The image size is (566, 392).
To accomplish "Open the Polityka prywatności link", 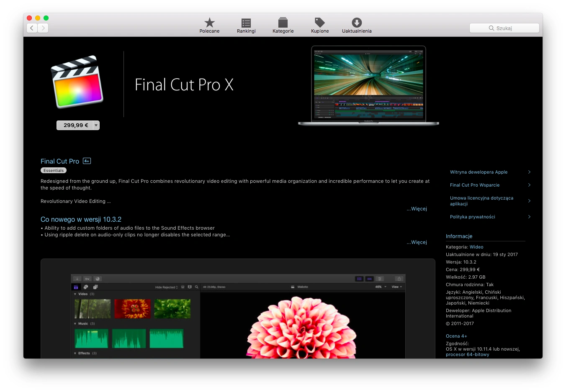I will click(473, 217).
